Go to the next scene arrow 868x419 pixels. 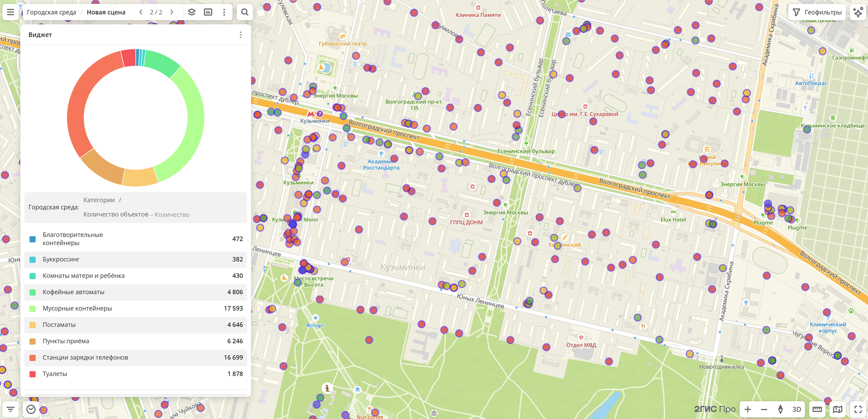[172, 12]
